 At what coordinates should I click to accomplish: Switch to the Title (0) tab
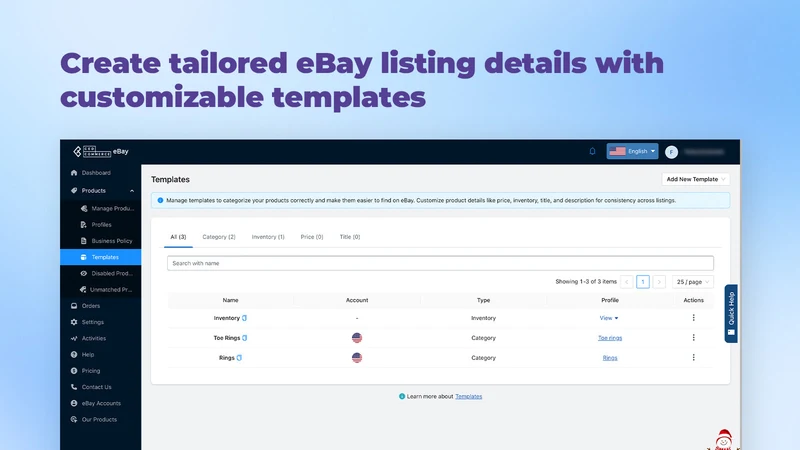point(350,237)
